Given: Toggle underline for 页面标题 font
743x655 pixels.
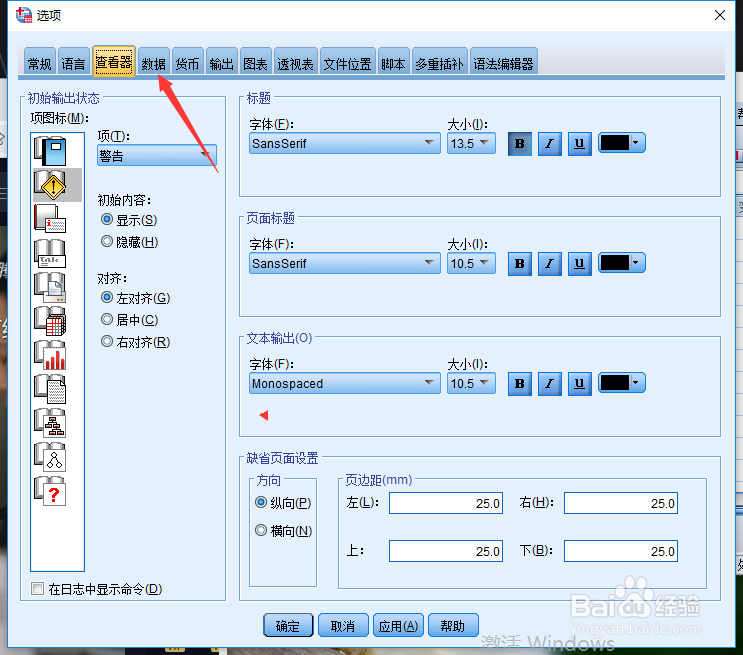Looking at the screenshot, I should click(x=580, y=264).
